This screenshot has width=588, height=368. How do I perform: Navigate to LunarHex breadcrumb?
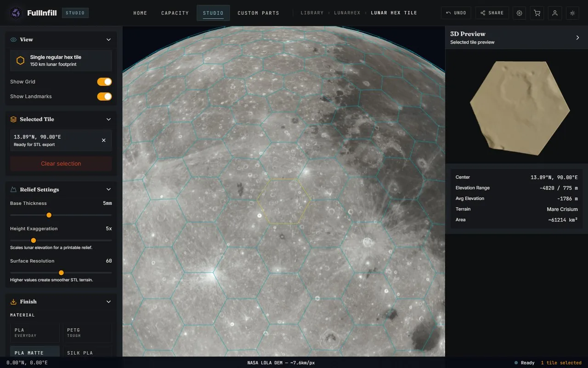347,13
